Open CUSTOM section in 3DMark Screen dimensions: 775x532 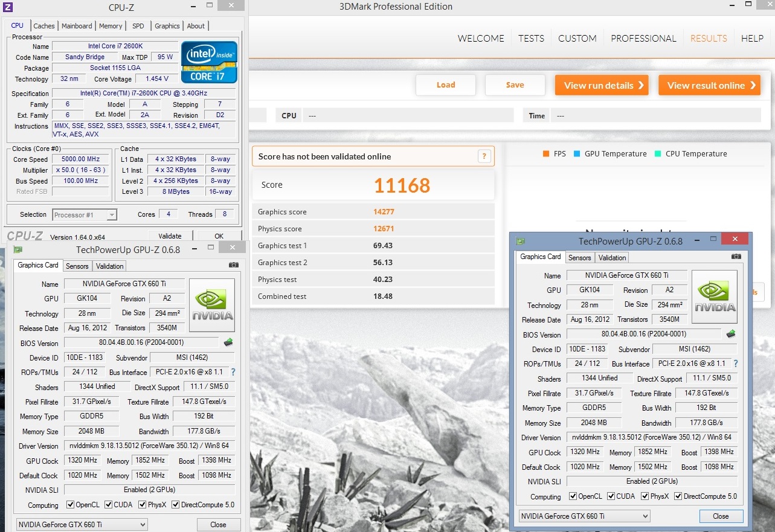pos(577,38)
